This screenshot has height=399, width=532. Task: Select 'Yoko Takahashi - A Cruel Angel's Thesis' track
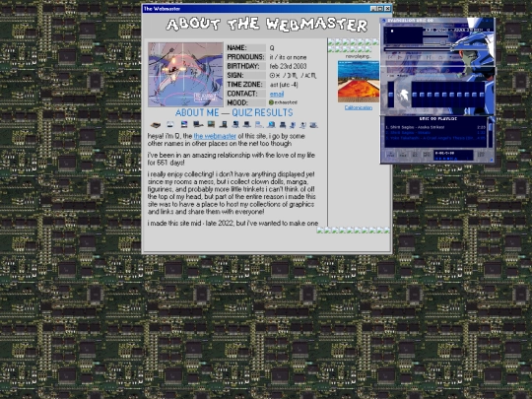pyautogui.click(x=435, y=138)
